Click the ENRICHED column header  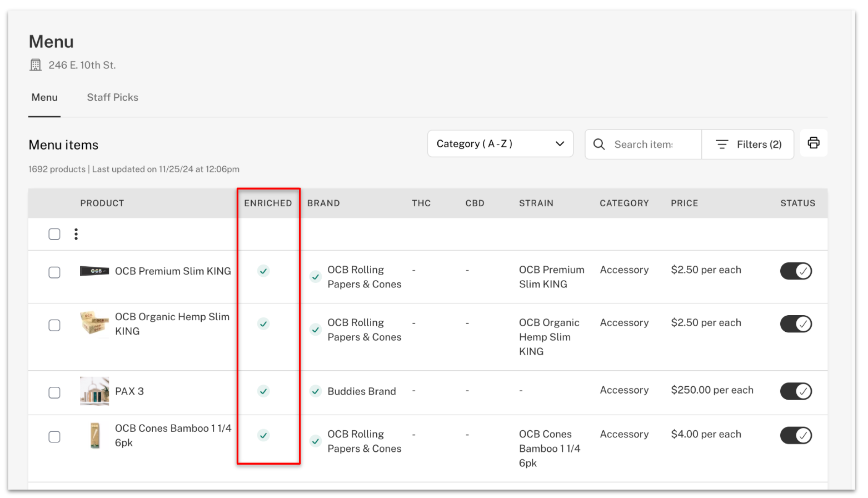(268, 203)
